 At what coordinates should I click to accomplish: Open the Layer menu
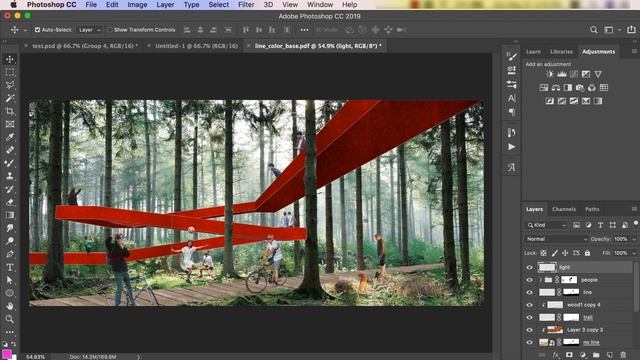165,4
